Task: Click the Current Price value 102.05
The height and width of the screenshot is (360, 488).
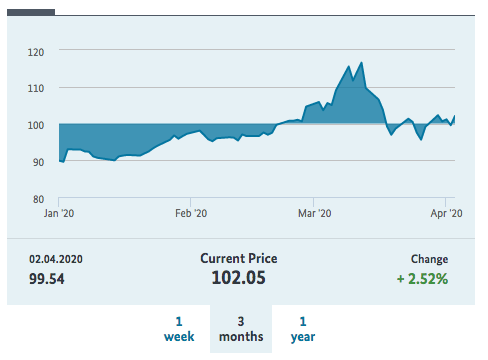Action: [239, 278]
